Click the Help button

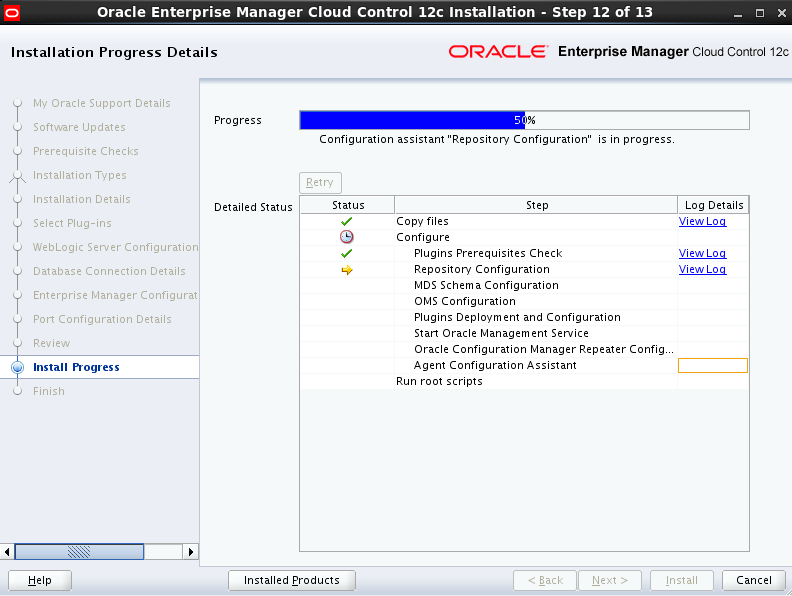(40, 580)
